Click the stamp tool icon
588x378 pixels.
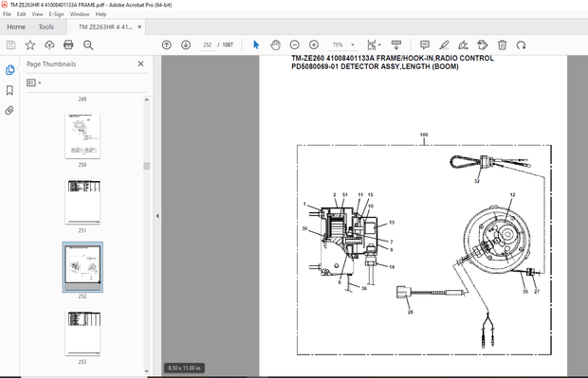(483, 45)
